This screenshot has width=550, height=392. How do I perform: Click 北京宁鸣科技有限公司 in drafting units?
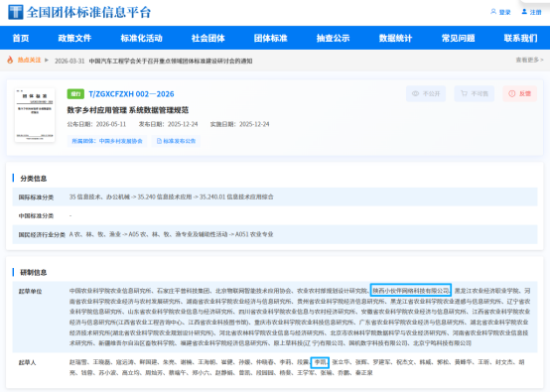(442, 343)
